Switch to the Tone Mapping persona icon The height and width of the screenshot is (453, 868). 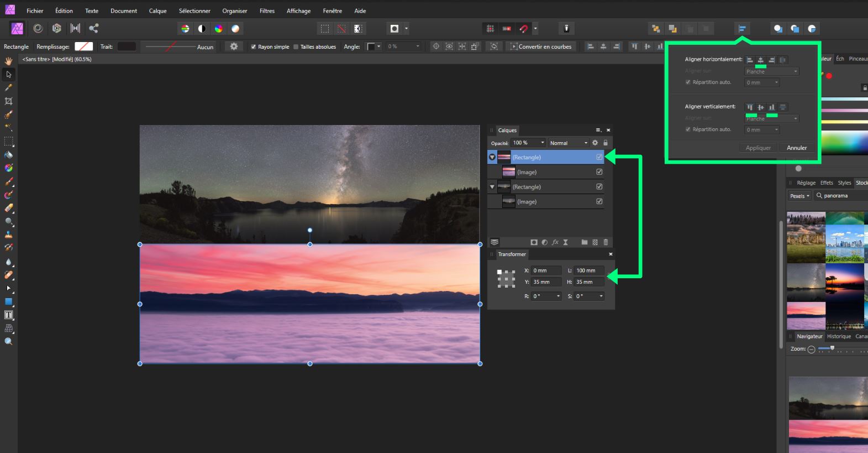coord(75,28)
